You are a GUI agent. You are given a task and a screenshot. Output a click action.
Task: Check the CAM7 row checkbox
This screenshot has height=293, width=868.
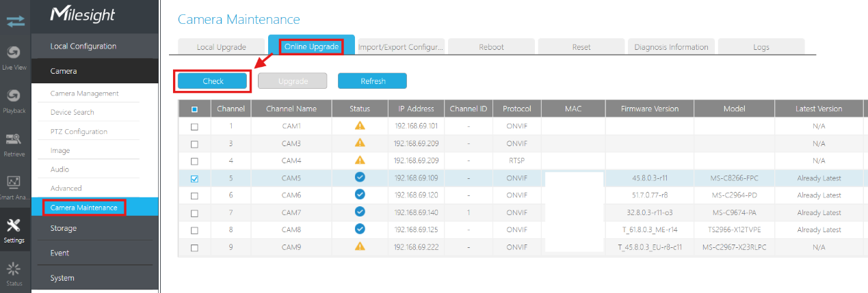pos(195,212)
